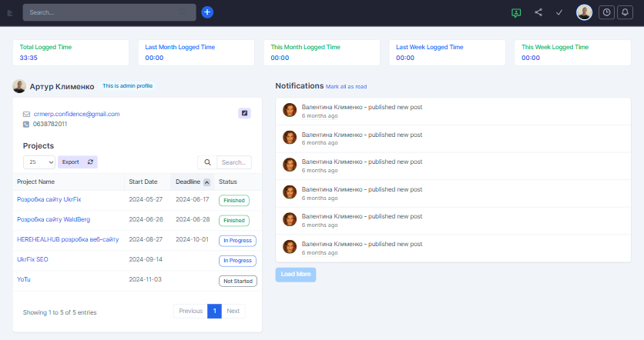Image resolution: width=644 pixels, height=340 pixels.
Task: Toggle the sidebar menu icon at top-left
Action: (10, 13)
